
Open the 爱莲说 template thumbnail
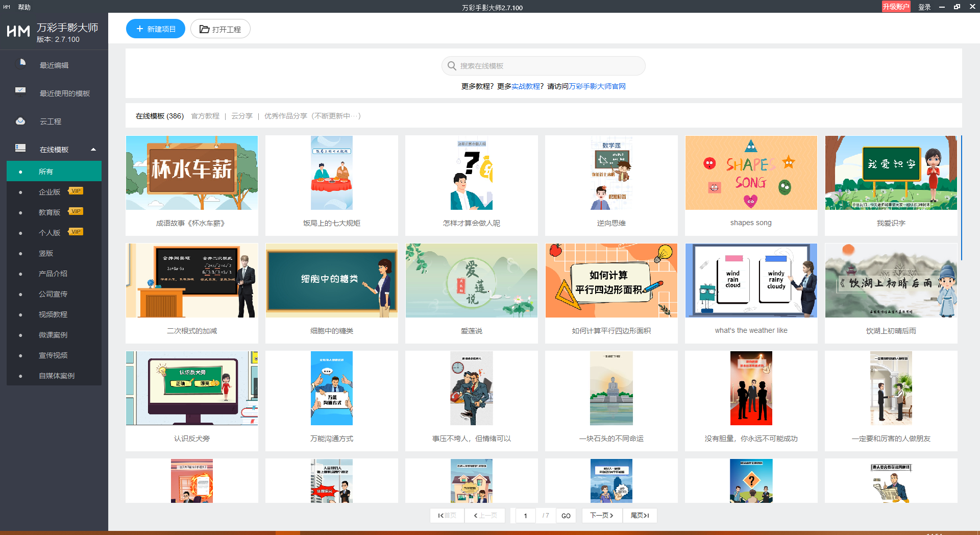pos(472,280)
